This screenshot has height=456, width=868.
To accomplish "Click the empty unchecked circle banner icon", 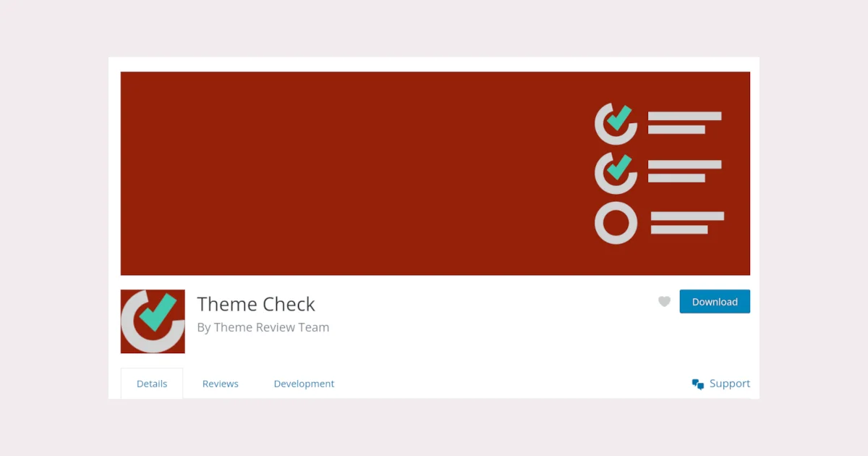I will (616, 223).
